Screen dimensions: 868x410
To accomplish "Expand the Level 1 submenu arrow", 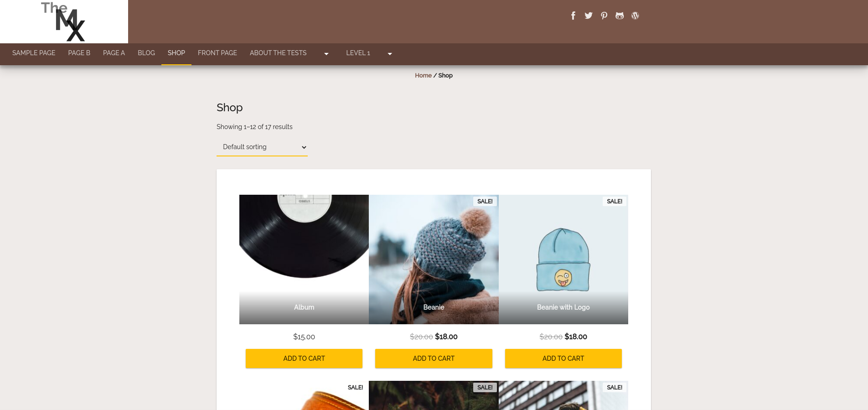I will [390, 54].
